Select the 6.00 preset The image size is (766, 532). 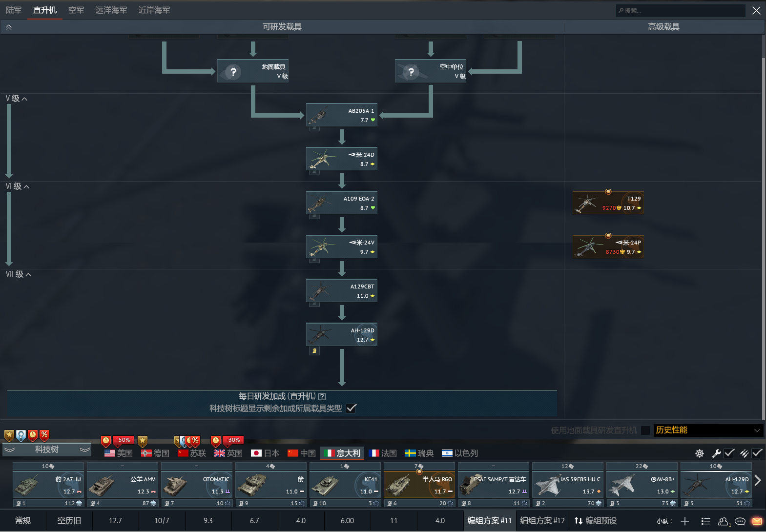(347, 521)
